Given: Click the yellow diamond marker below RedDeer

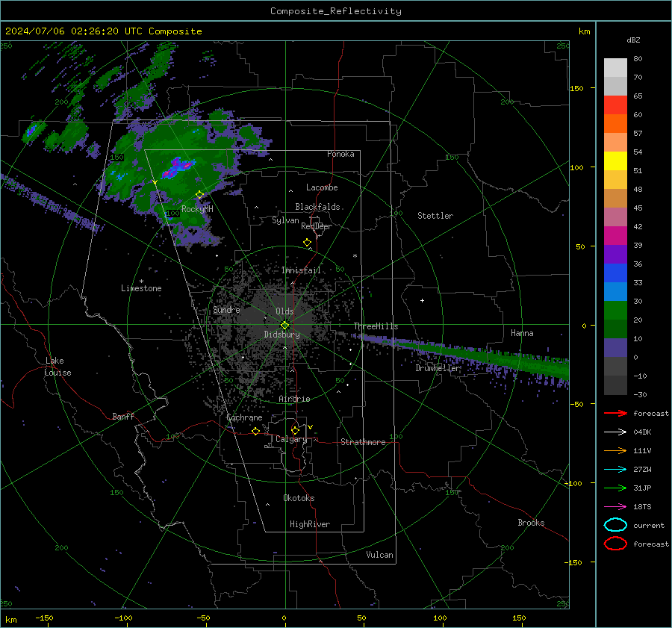Looking at the screenshot, I should tap(308, 243).
